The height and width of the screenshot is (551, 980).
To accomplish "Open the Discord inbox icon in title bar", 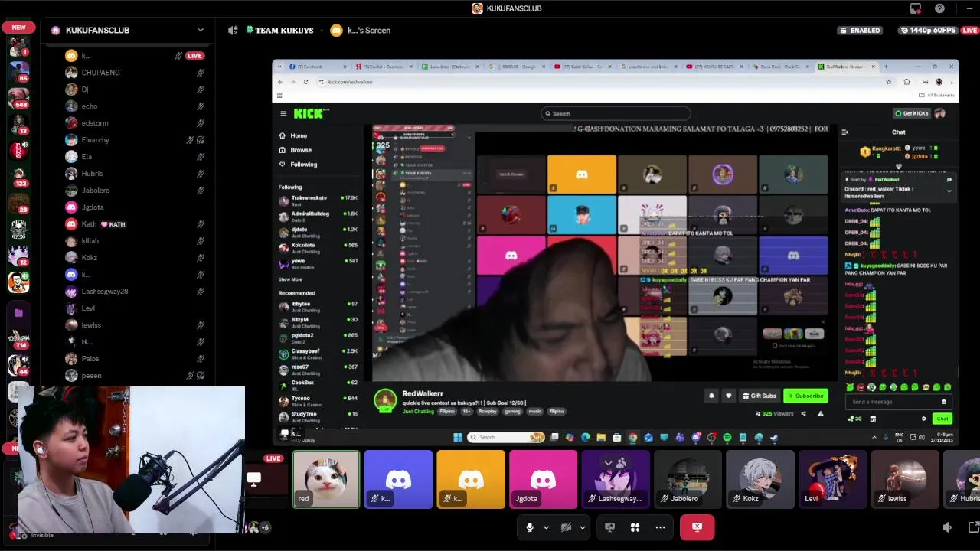I will point(916,8).
